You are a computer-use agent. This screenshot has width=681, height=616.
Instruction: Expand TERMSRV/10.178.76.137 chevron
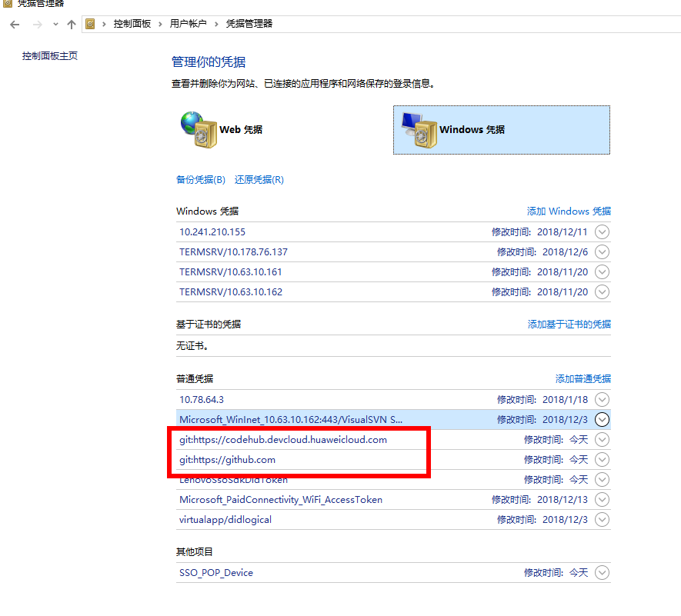(602, 252)
